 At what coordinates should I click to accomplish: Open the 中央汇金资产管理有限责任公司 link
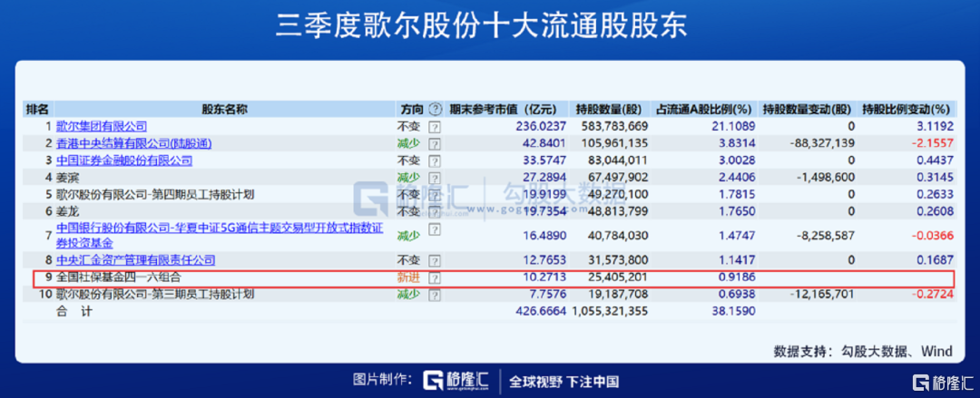coord(135,260)
